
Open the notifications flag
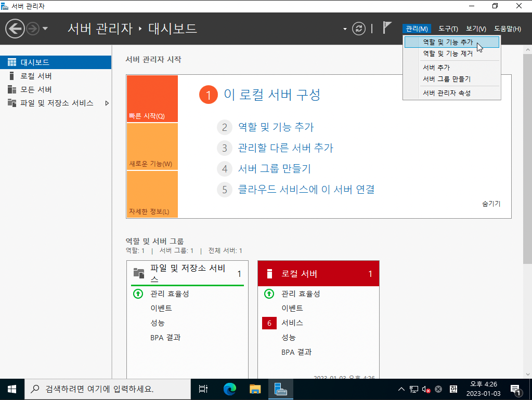point(387,28)
